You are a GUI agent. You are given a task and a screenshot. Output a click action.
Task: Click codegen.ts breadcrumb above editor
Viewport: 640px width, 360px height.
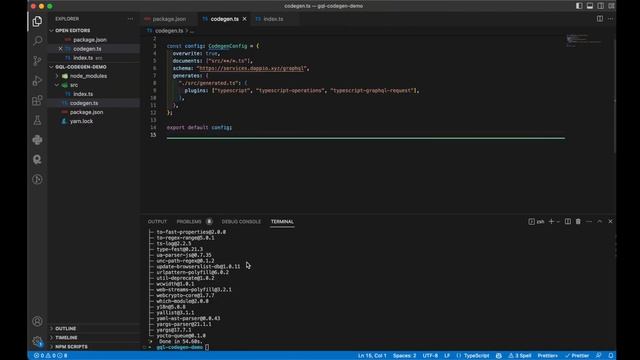click(x=169, y=31)
